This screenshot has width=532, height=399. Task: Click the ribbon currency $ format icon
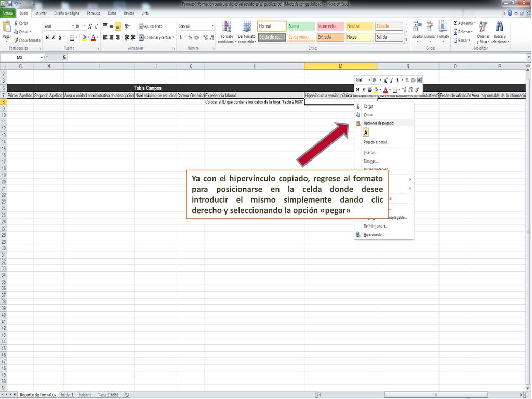(181, 37)
